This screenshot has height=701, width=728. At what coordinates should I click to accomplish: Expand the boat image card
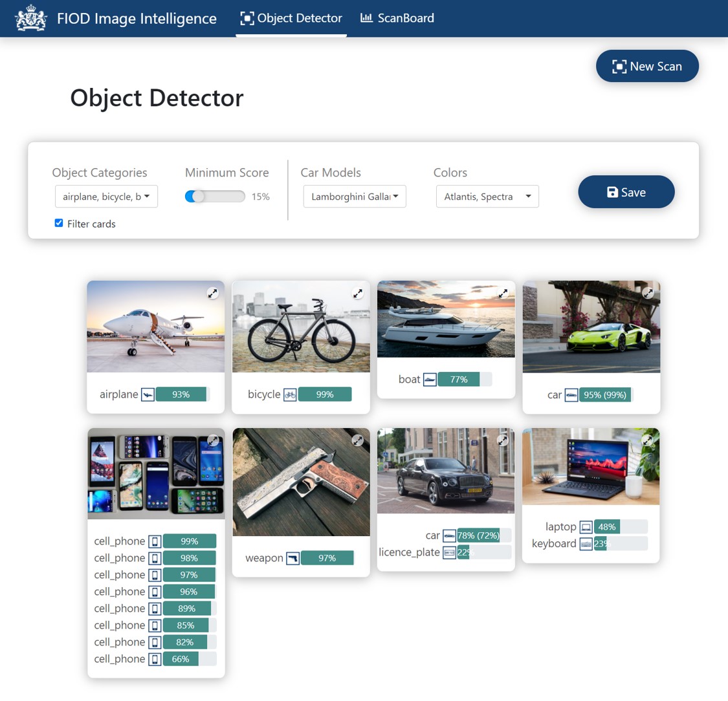click(x=503, y=293)
